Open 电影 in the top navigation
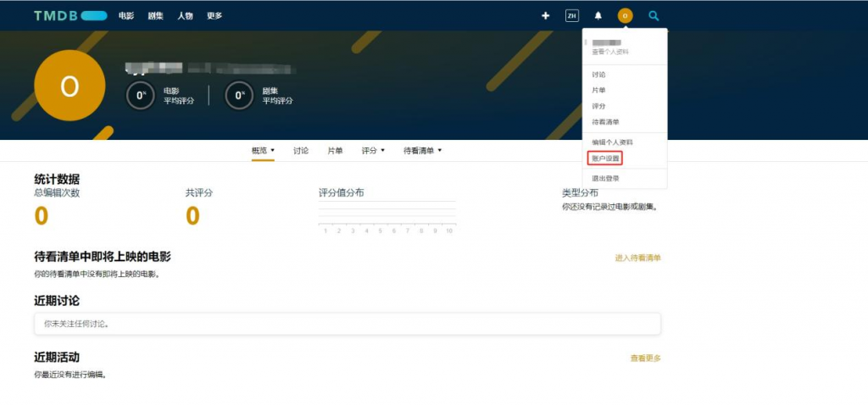Viewport: 868px width, 406px height. pyautogui.click(x=126, y=15)
